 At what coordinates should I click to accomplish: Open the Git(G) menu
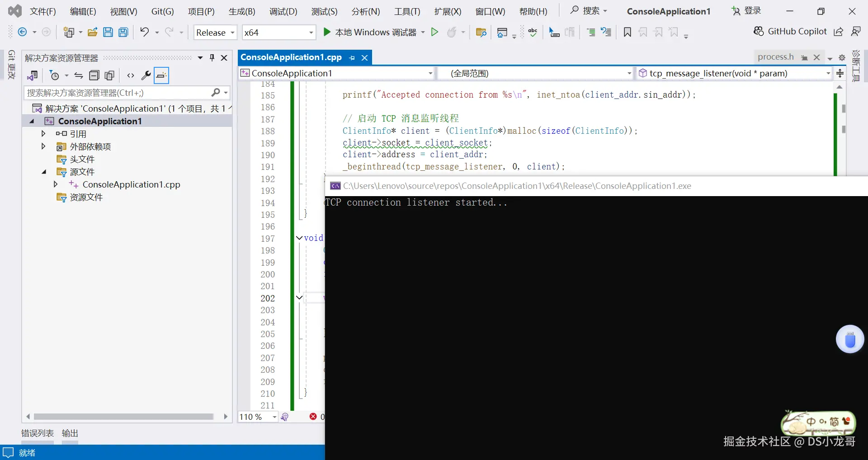(163, 11)
